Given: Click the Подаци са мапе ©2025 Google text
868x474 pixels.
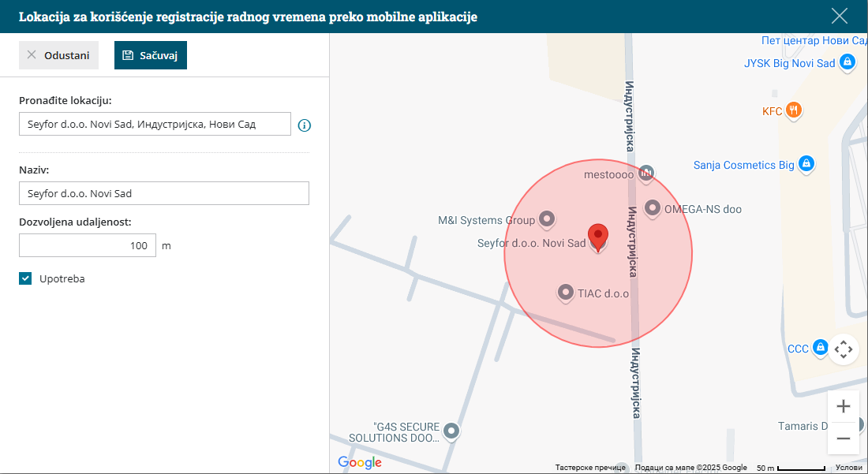Looking at the screenshot, I should tap(691, 468).
